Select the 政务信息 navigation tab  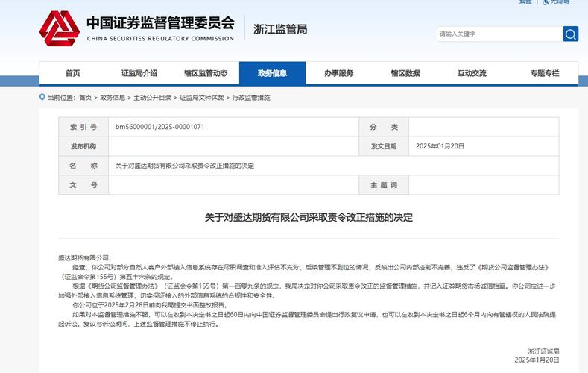click(x=272, y=73)
